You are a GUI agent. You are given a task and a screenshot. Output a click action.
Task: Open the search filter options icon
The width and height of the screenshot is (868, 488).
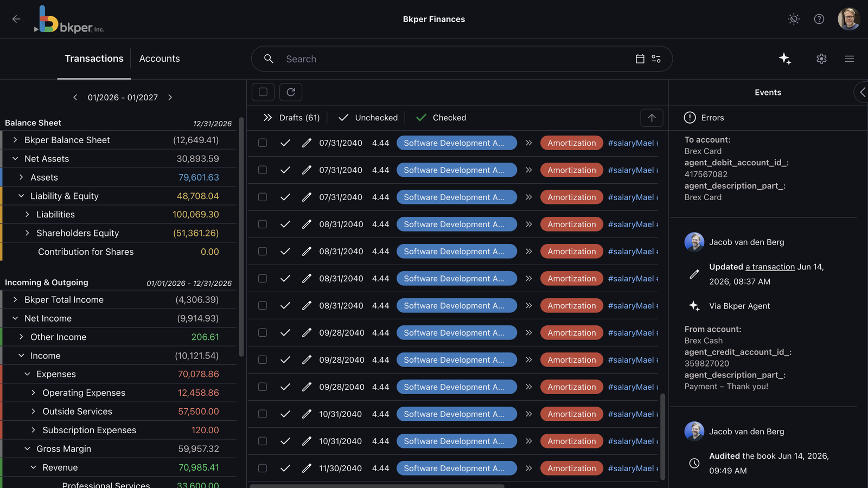656,59
